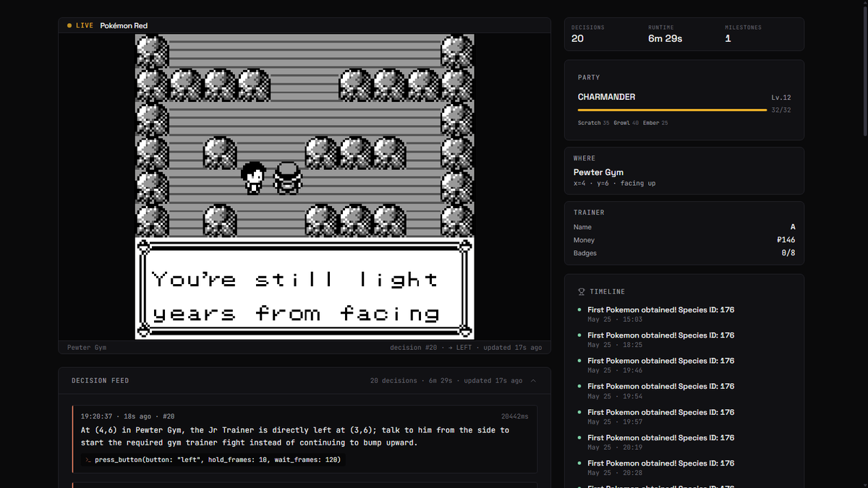Image resolution: width=868 pixels, height=488 pixels.
Task: Click the Pewter Gym location name in Where
Action: pyautogui.click(x=598, y=172)
